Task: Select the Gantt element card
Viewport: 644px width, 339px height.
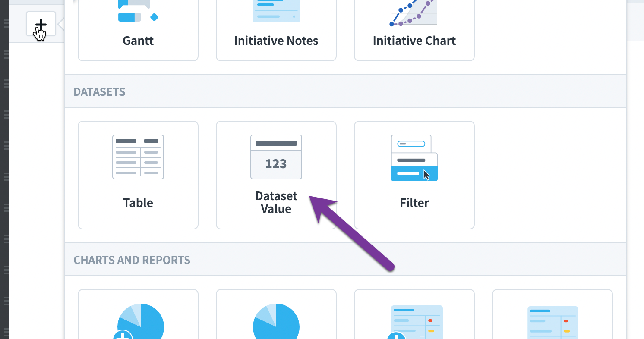Action: (x=138, y=30)
